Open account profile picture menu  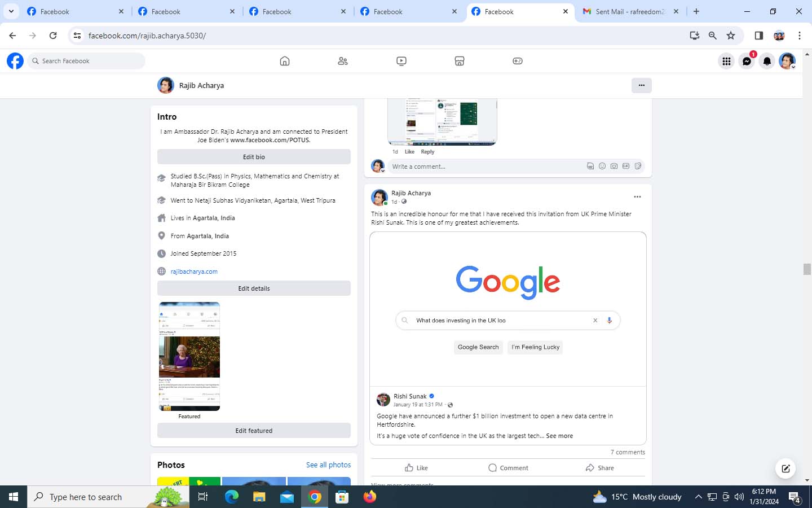(787, 61)
